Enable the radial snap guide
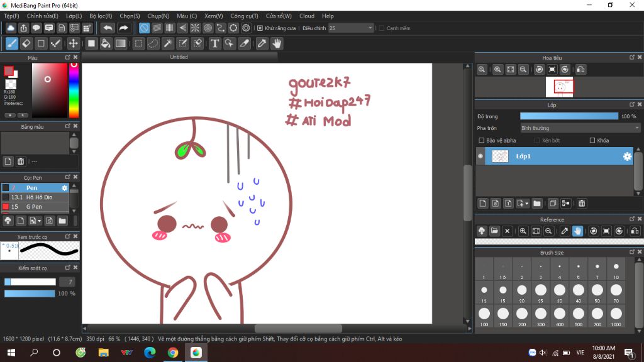Screen dimensions: 644x362 coord(195,28)
